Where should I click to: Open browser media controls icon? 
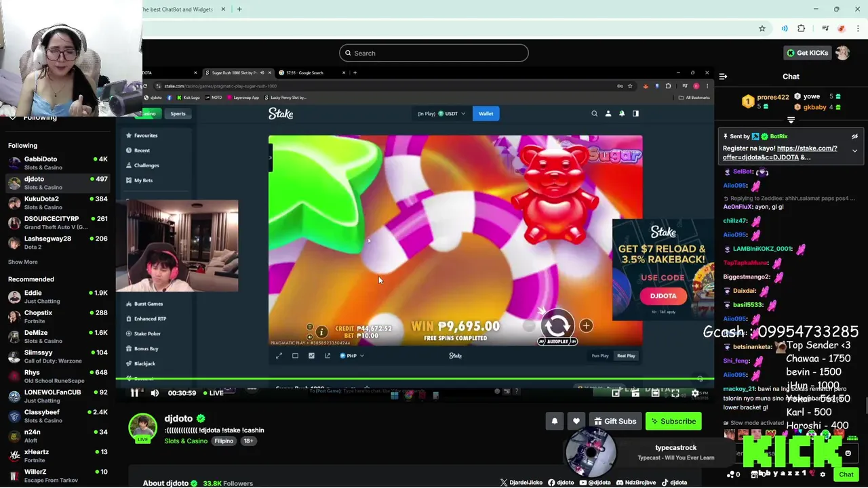825,28
